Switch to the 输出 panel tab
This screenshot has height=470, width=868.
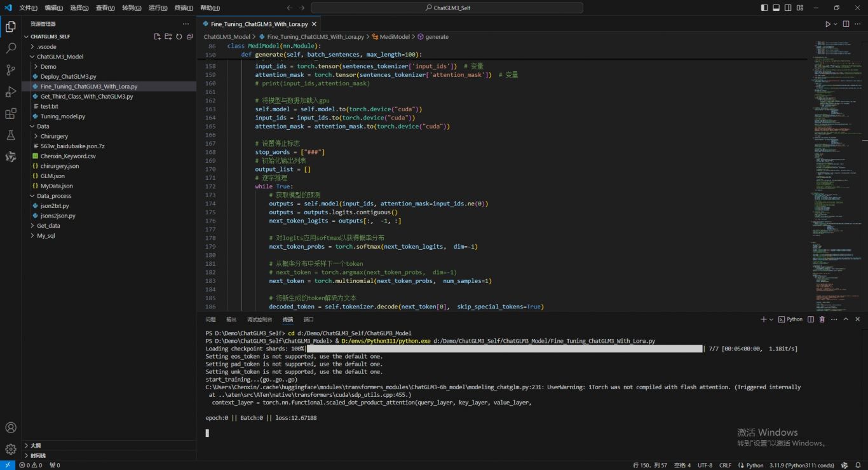tap(231, 319)
